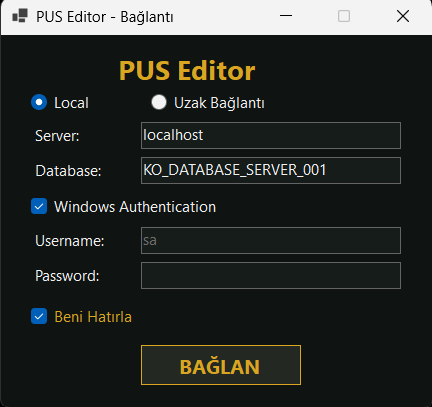This screenshot has width=432, height=407.
Task: Click the Server: label
Action: point(57,136)
